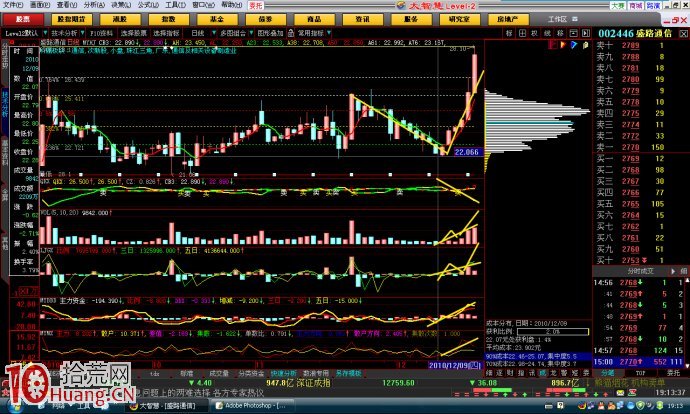Click the 工作区 icon
The width and height of the screenshot is (690, 414).
pos(574,19)
